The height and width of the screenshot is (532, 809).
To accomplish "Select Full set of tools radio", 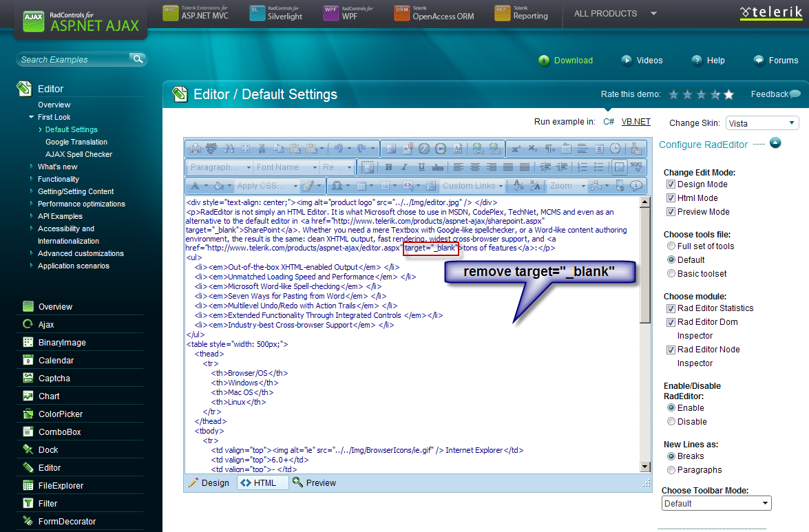I will click(671, 246).
